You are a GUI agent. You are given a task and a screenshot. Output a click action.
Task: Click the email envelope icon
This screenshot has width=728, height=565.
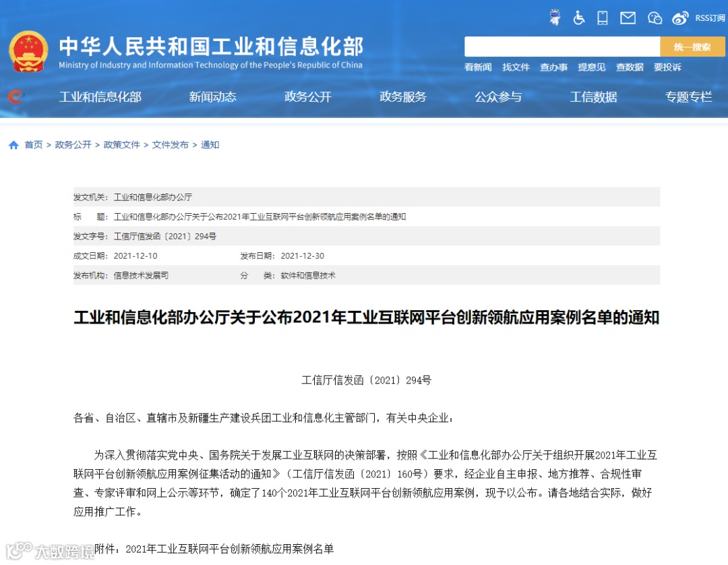point(628,18)
